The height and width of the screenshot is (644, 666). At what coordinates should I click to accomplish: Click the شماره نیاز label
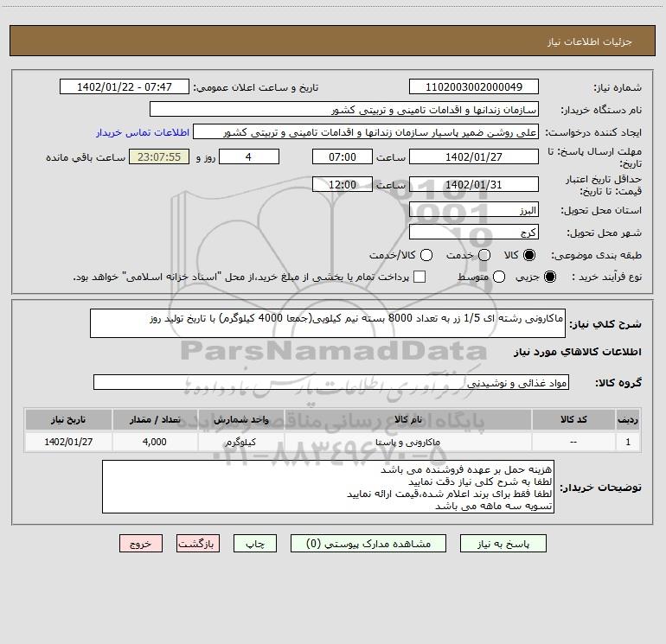coord(618,88)
